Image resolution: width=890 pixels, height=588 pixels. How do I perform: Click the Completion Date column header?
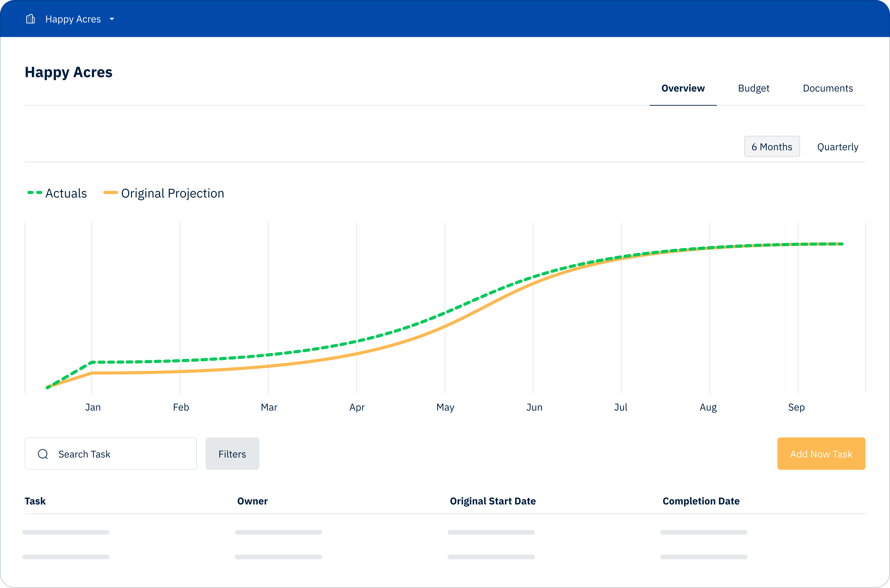pyautogui.click(x=701, y=501)
